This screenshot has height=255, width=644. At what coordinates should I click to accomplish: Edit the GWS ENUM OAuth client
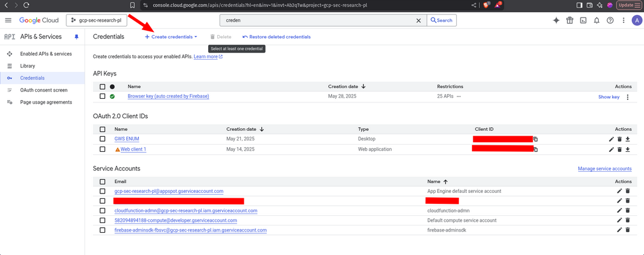coord(611,139)
